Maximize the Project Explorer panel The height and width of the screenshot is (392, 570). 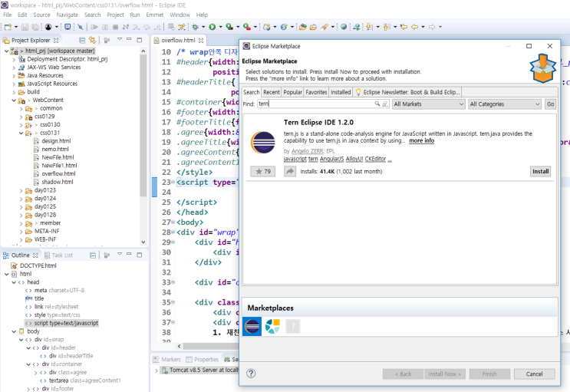(139, 40)
